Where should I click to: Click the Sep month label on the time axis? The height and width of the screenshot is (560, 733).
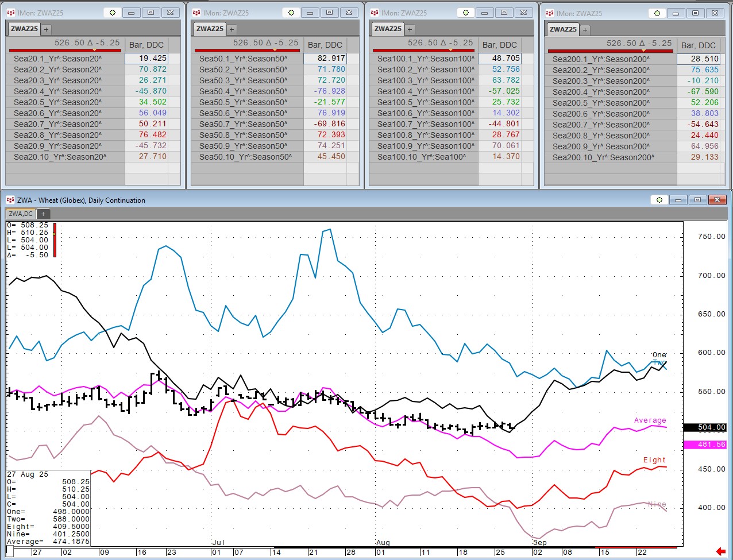[x=540, y=543]
